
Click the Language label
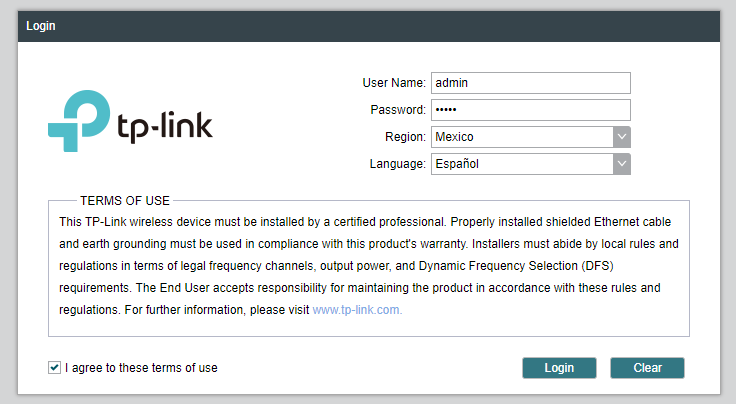[398, 164]
